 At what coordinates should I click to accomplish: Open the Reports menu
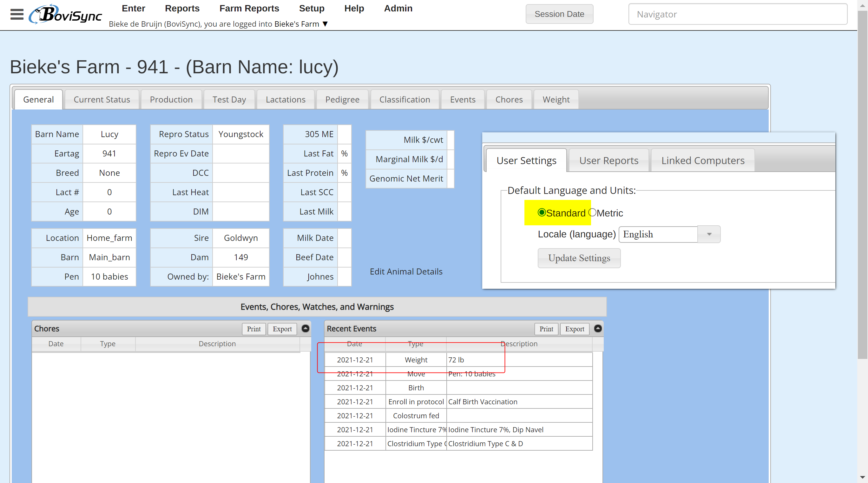tap(182, 8)
